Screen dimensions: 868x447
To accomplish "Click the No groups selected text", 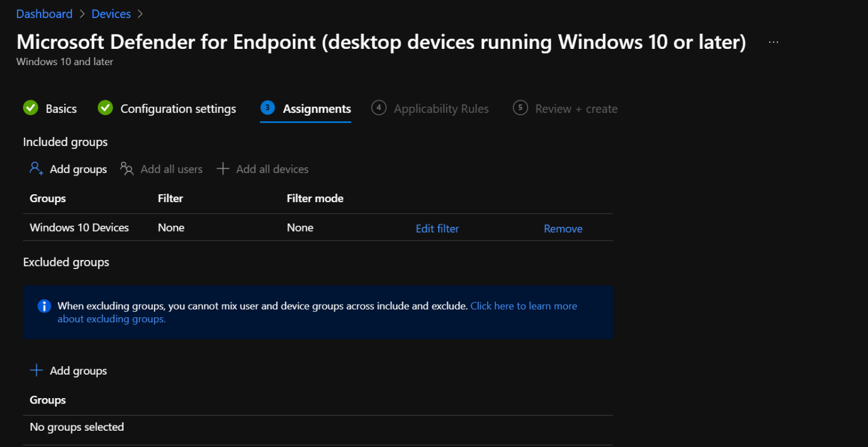I will pyautogui.click(x=77, y=426).
